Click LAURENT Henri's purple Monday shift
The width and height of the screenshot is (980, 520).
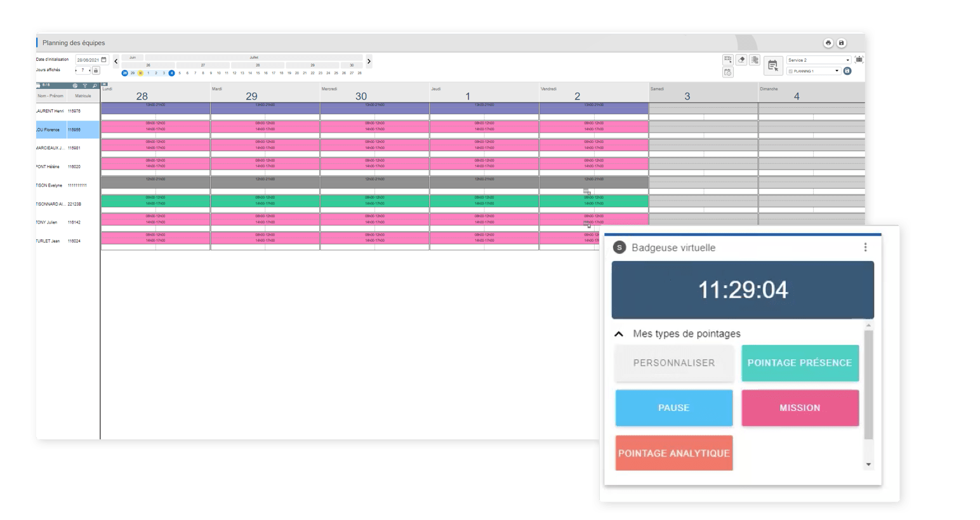[x=156, y=109]
